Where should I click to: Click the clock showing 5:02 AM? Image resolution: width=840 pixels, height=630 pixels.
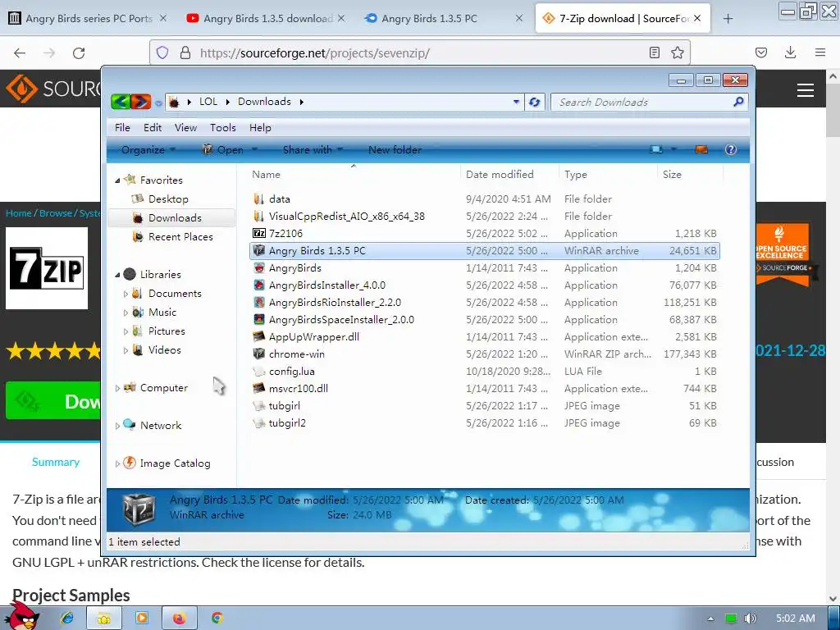[x=796, y=619]
